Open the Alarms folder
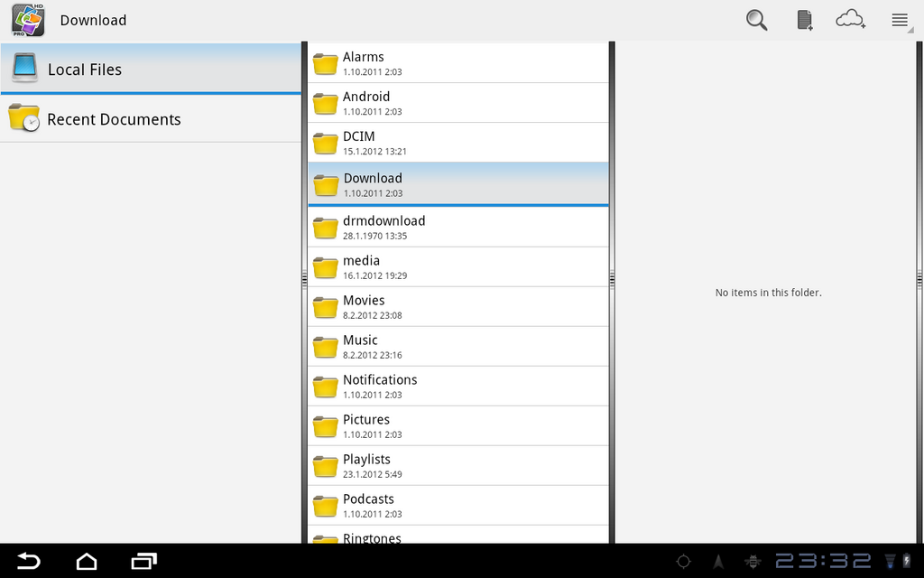Image resolution: width=924 pixels, height=578 pixels. [458, 63]
